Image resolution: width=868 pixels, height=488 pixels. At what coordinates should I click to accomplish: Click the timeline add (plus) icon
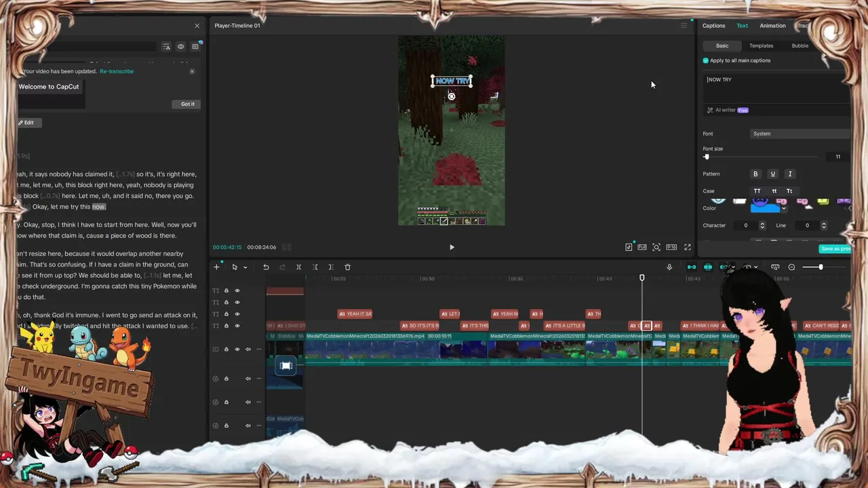click(216, 267)
